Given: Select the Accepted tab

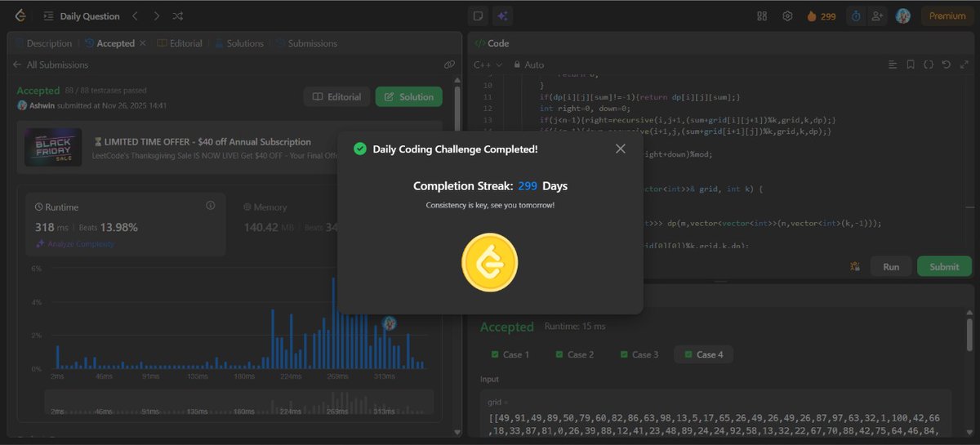Looking at the screenshot, I should click(x=109, y=43).
